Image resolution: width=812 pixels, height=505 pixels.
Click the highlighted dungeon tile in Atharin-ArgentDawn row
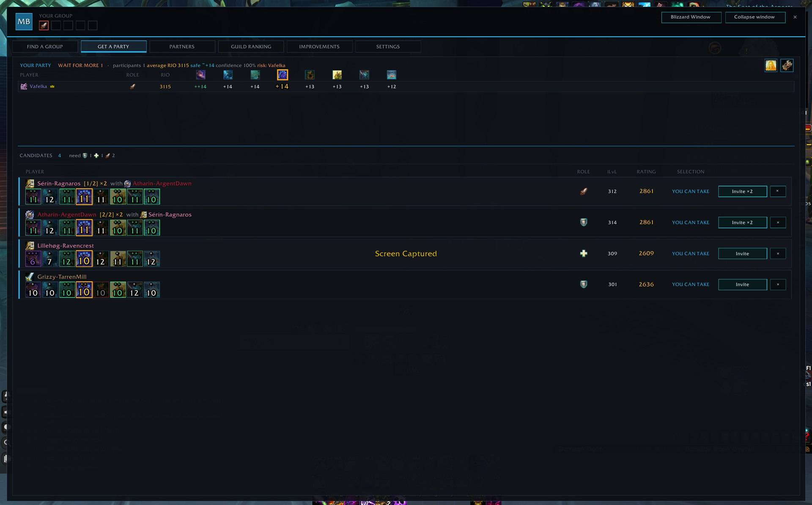84,228
